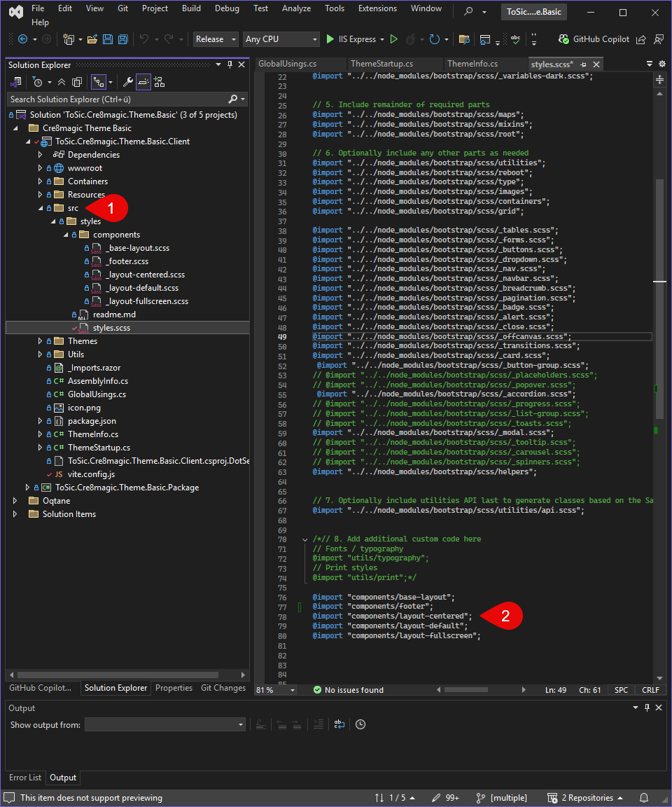This screenshot has width=672, height=807.
Task: Open Solution Explorer Properties wrench icon
Action: point(128,82)
